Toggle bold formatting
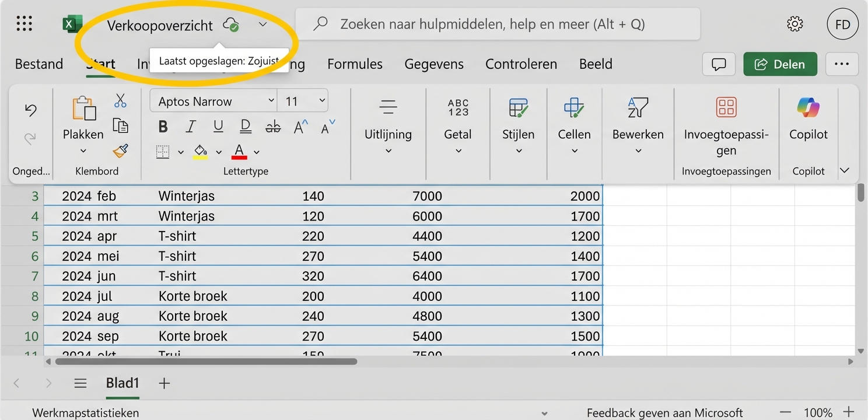This screenshot has width=868, height=420. pyautogui.click(x=163, y=126)
